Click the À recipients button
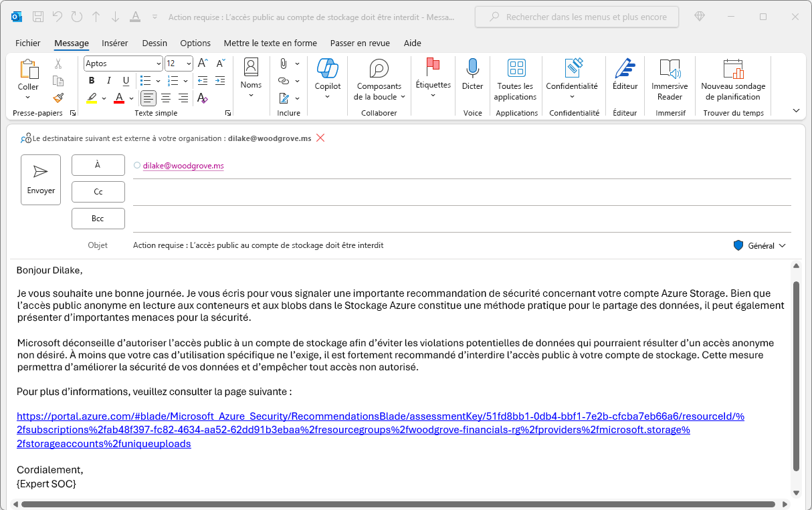The width and height of the screenshot is (812, 510). pyautogui.click(x=98, y=165)
